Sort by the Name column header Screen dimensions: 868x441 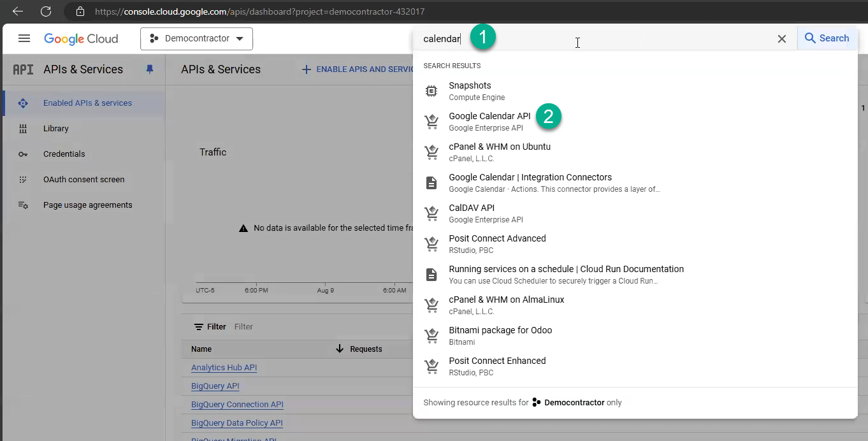201,349
